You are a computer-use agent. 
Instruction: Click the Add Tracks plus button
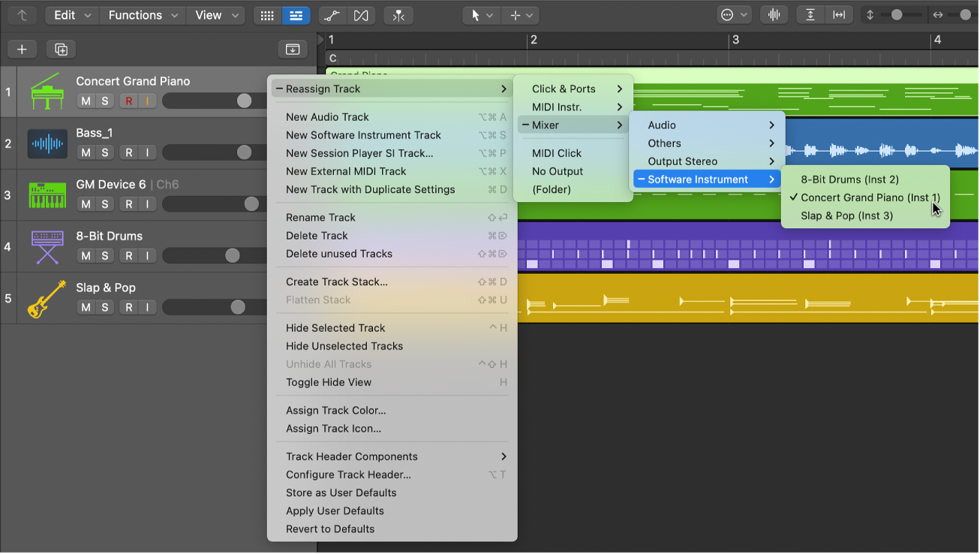22,49
